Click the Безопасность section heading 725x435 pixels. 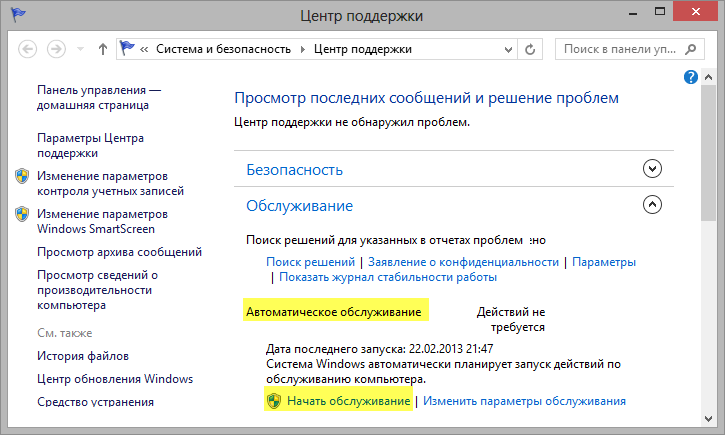point(294,170)
